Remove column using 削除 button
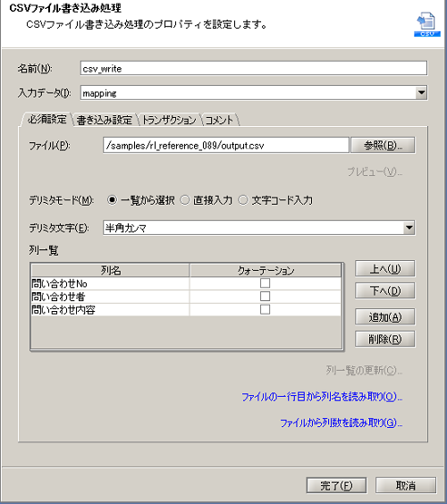This screenshot has height=504, width=447. pos(385,339)
